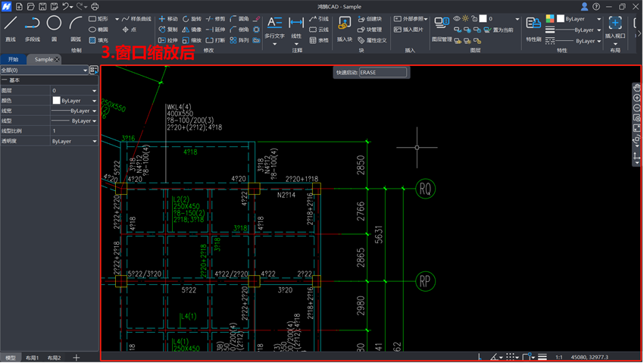Switch to the 开始 tab
Viewport: 644px width, 363px height.
point(13,59)
